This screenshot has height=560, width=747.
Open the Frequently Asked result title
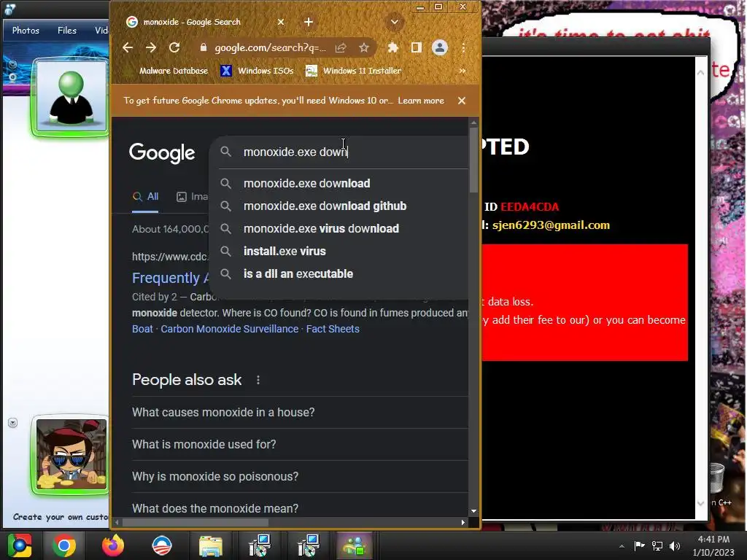point(170,278)
